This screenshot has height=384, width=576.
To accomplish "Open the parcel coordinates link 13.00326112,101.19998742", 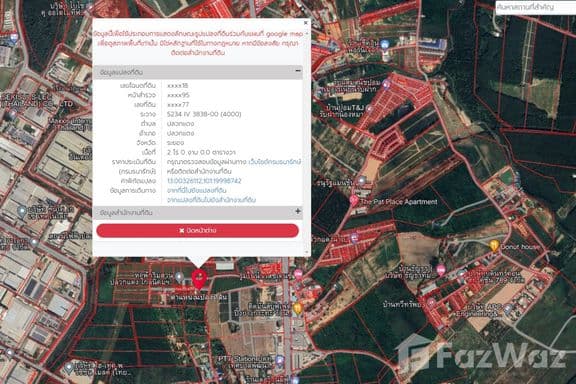I will click(204, 181).
